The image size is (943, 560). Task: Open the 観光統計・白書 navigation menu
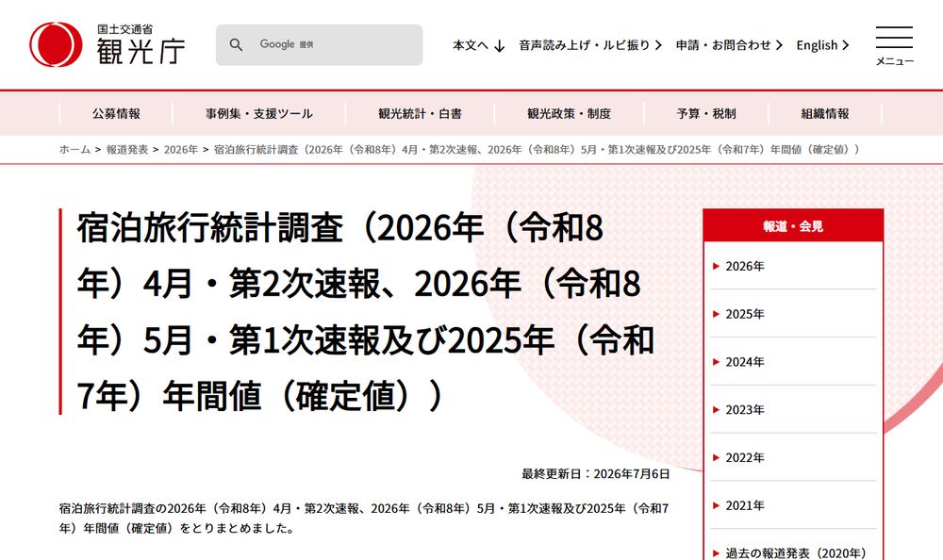pos(420,113)
